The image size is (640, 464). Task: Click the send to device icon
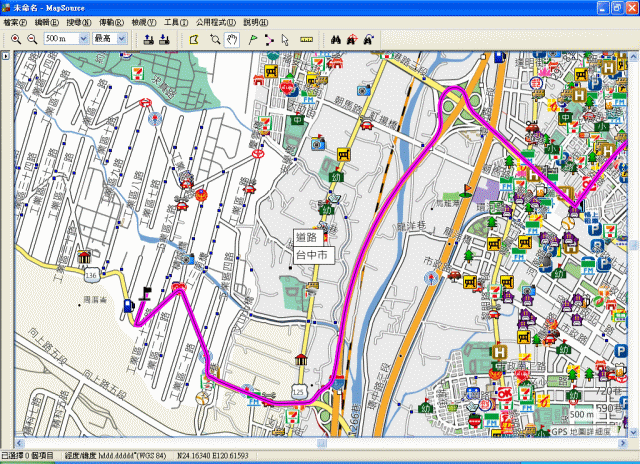[148, 39]
